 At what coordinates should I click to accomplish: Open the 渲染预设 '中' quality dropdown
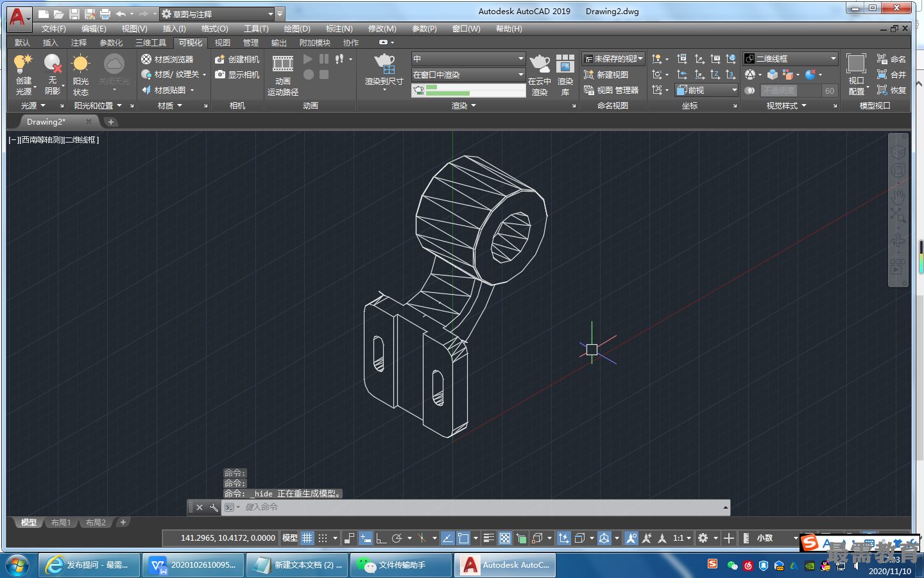[x=468, y=58]
